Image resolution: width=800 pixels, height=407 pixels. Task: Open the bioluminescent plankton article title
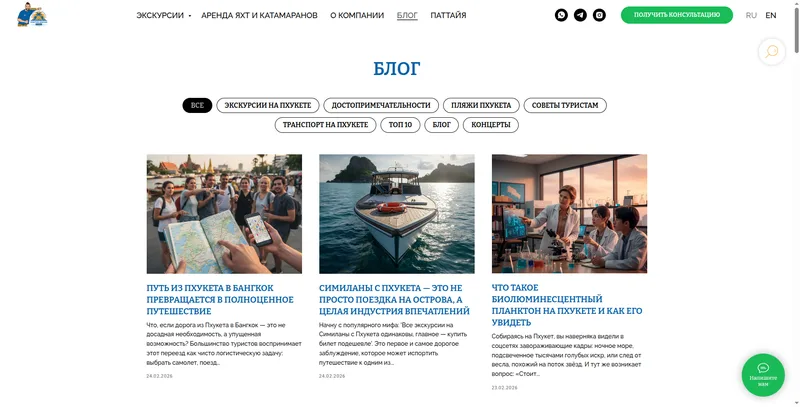[x=567, y=305]
